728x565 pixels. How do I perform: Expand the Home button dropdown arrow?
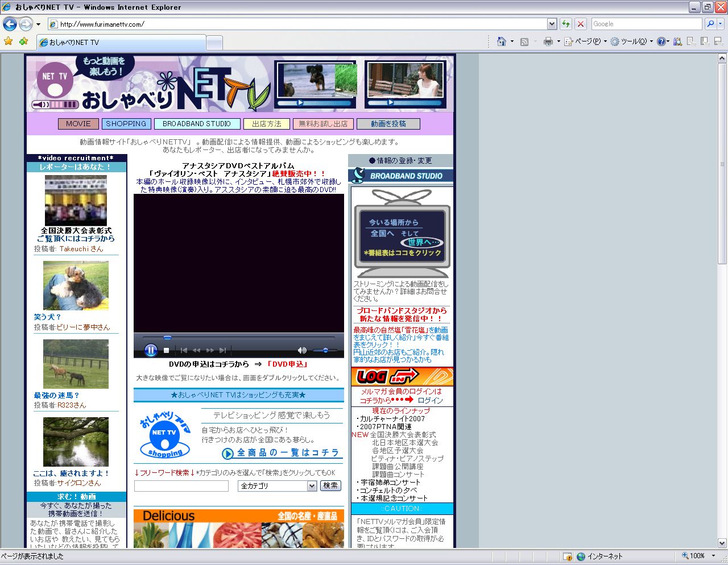tap(512, 41)
